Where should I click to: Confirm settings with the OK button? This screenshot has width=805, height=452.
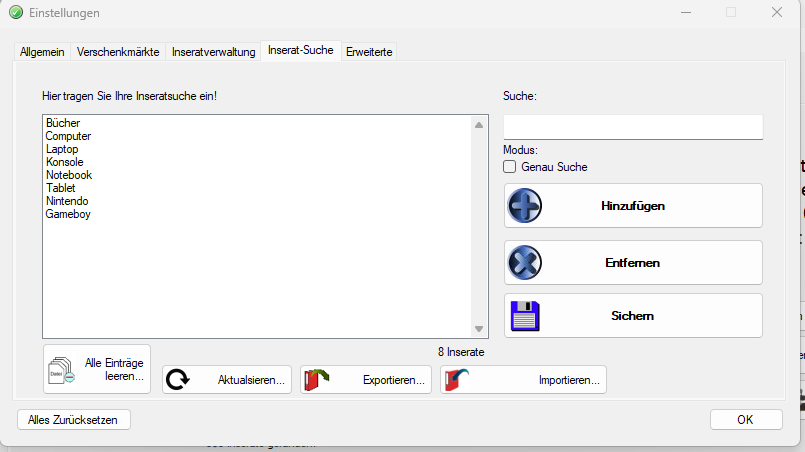tap(745, 419)
